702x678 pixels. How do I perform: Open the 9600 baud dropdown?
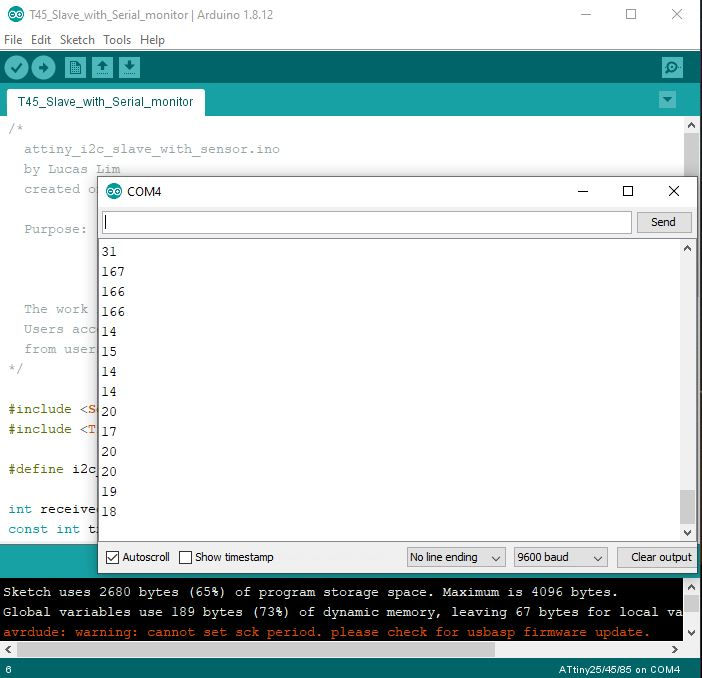[561, 557]
